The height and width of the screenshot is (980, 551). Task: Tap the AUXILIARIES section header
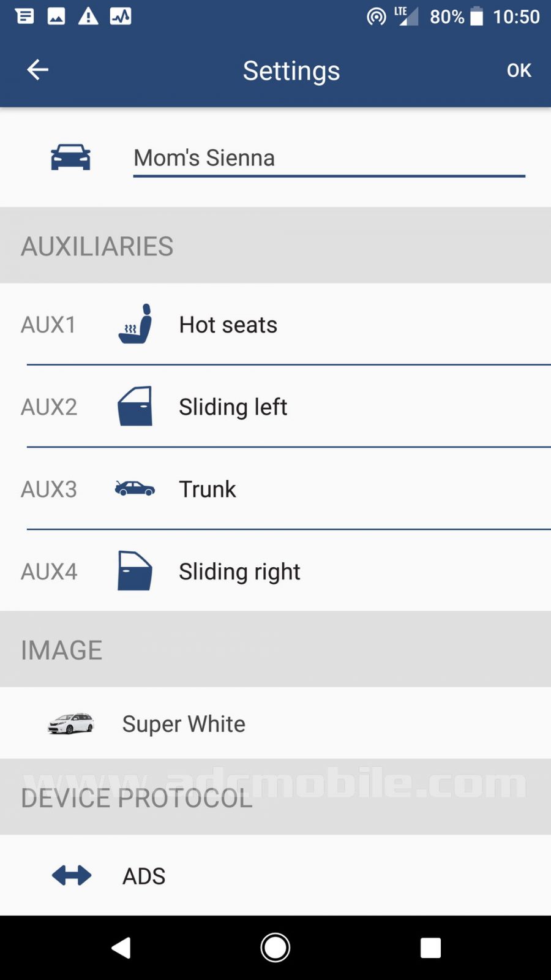click(96, 246)
